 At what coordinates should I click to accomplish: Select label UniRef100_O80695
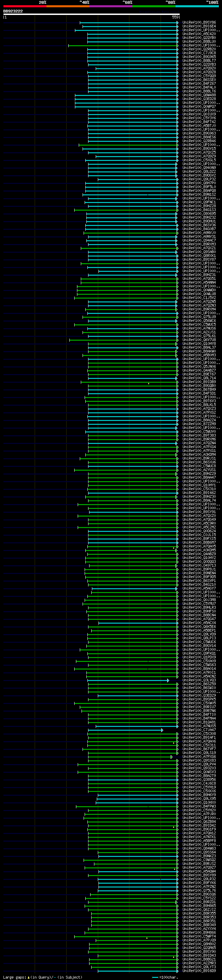[x=199, y=214]
